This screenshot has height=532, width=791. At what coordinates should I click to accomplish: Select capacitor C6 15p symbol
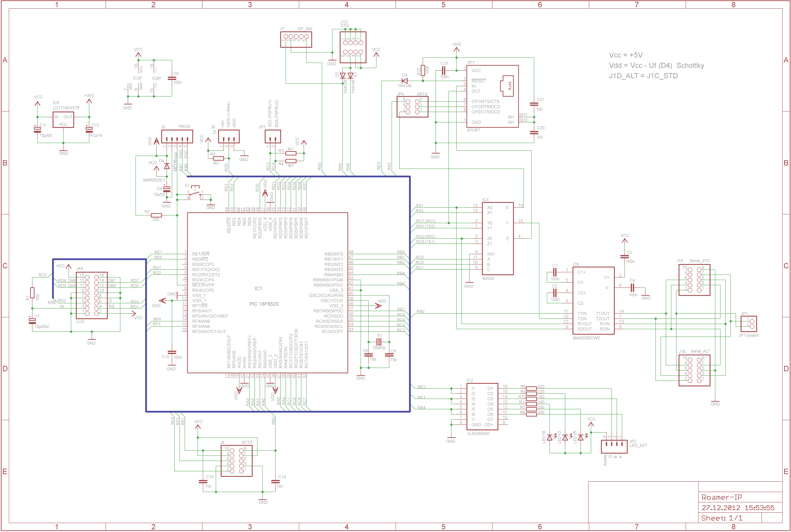coord(389,355)
